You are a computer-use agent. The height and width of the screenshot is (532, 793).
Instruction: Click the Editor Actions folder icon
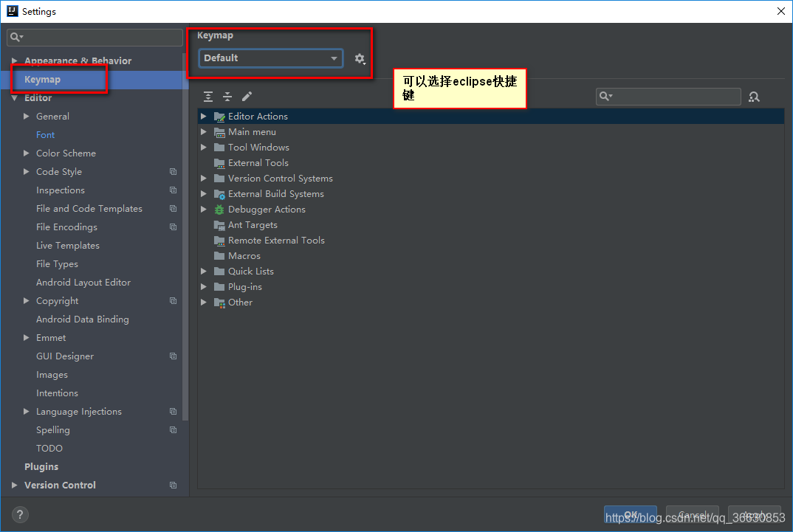point(219,117)
